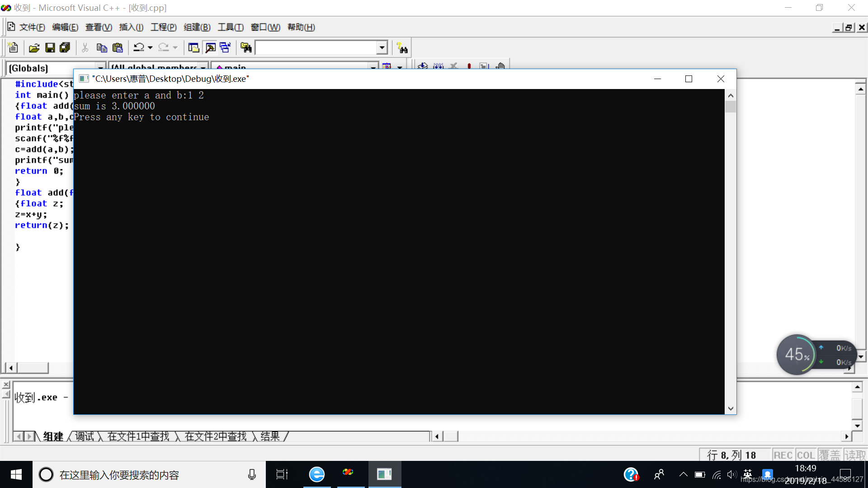The height and width of the screenshot is (488, 868).
Task: Toggle the Workspace window icon
Action: pos(193,47)
